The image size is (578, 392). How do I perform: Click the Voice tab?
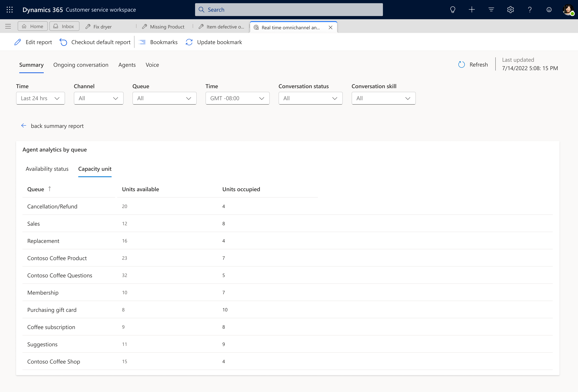152,64
